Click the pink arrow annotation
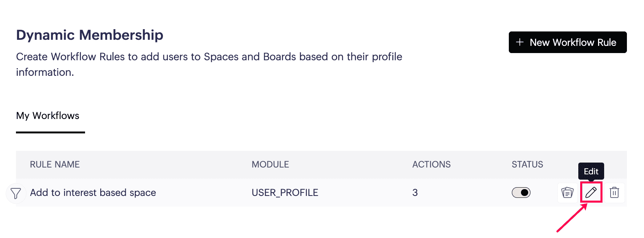 pos(571,218)
